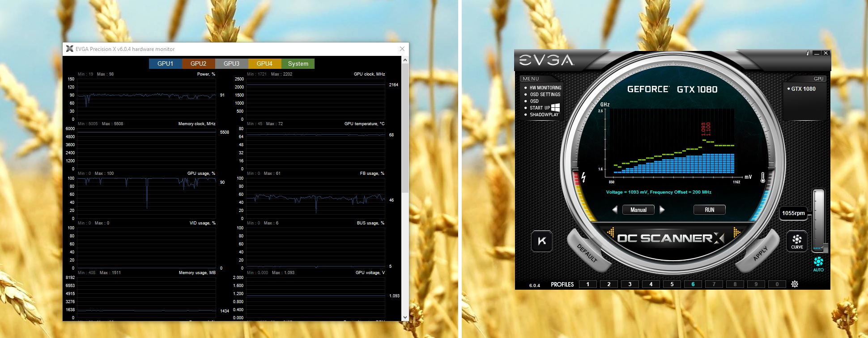Switch to the GPU1 tab

(x=166, y=63)
